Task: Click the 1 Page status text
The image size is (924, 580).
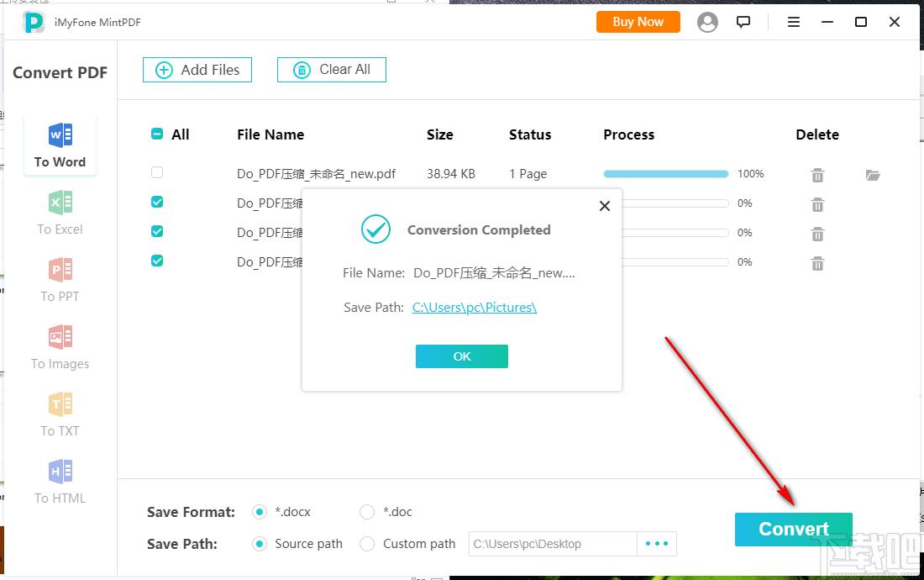Action: [528, 174]
